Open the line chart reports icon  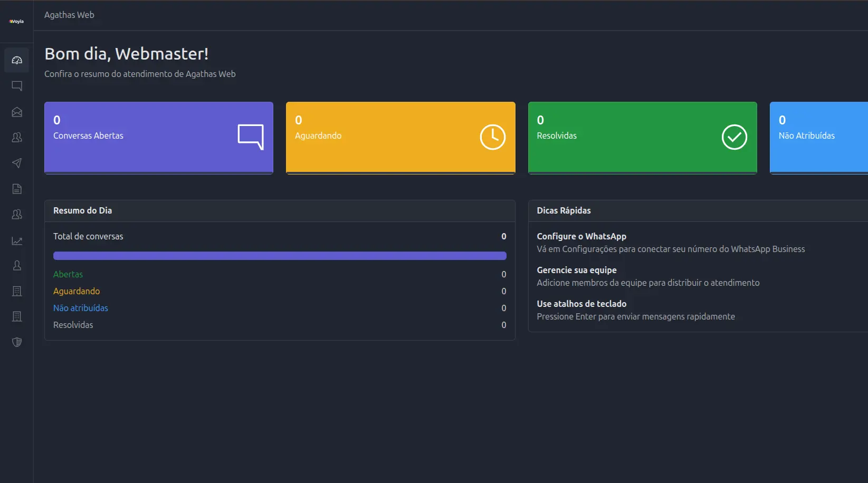click(x=17, y=240)
